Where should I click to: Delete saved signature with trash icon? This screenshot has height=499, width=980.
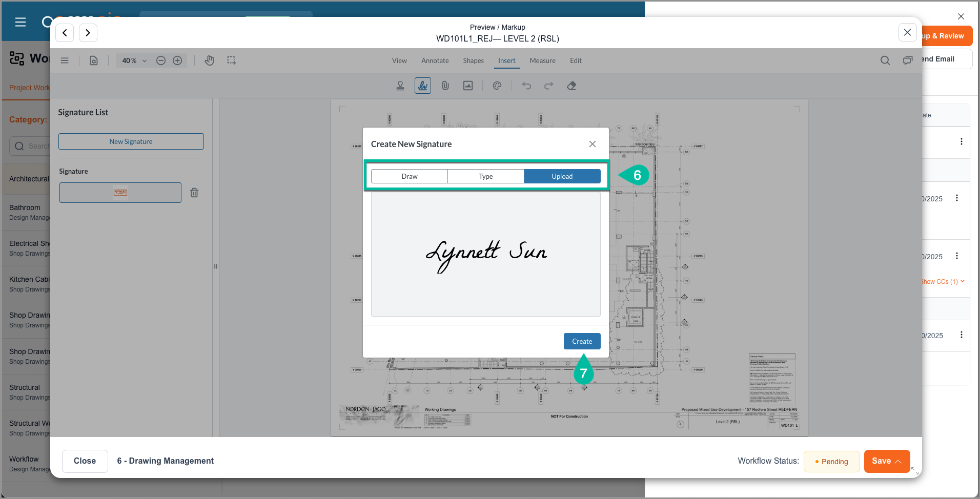point(194,193)
